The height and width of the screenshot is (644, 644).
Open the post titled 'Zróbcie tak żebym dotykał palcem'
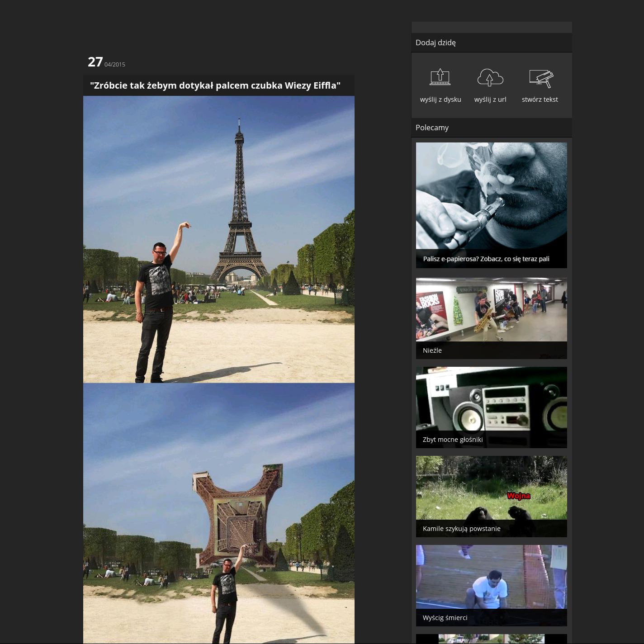[x=215, y=85]
